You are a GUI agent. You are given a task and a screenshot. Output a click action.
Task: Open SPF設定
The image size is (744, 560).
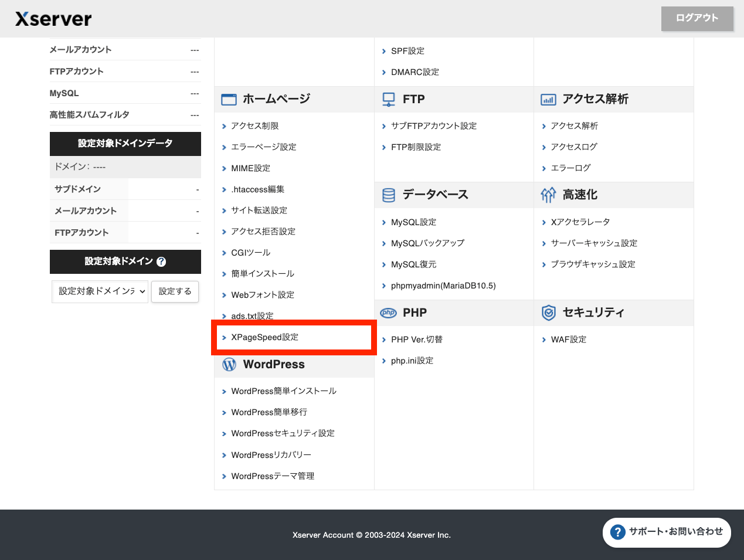point(407,51)
